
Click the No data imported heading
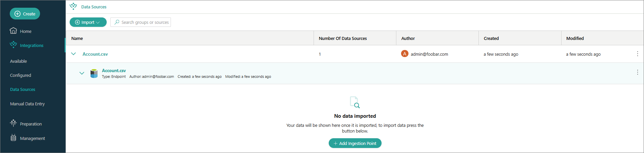[x=355, y=116]
